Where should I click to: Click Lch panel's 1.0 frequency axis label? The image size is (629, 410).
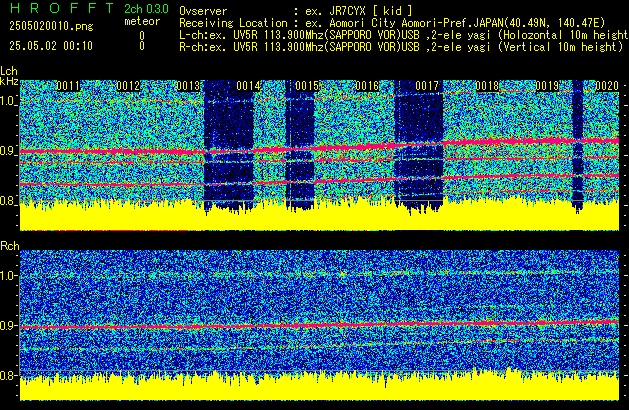(8, 101)
